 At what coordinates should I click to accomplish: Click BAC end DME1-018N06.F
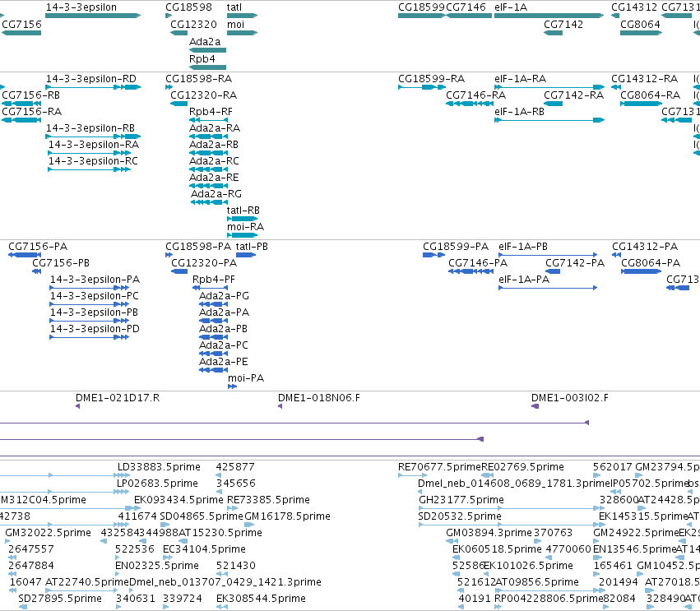coord(280,406)
